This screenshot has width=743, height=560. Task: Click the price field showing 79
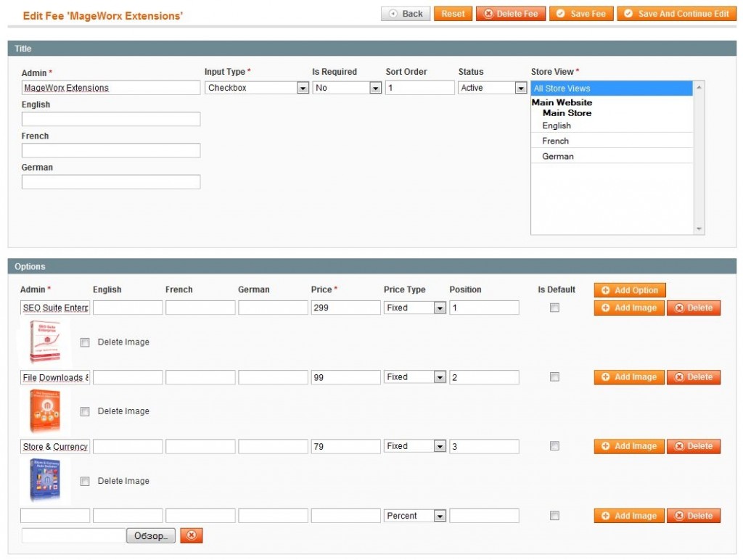(345, 446)
